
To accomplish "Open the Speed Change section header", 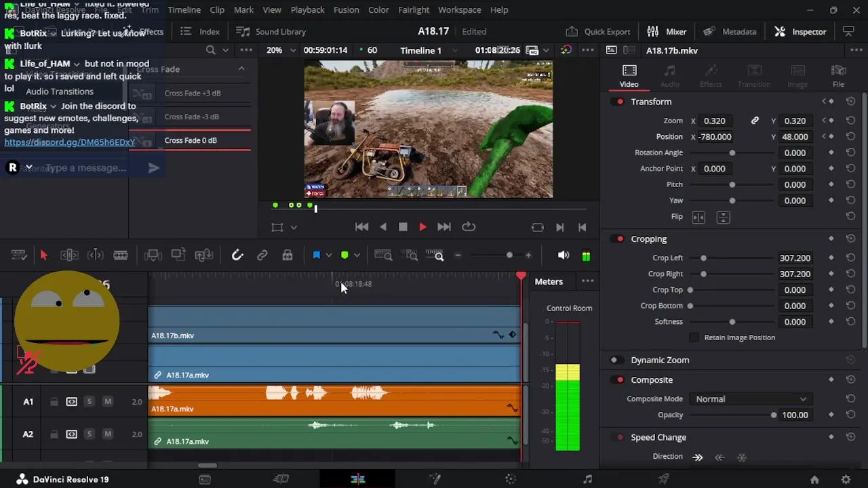I will (658, 437).
